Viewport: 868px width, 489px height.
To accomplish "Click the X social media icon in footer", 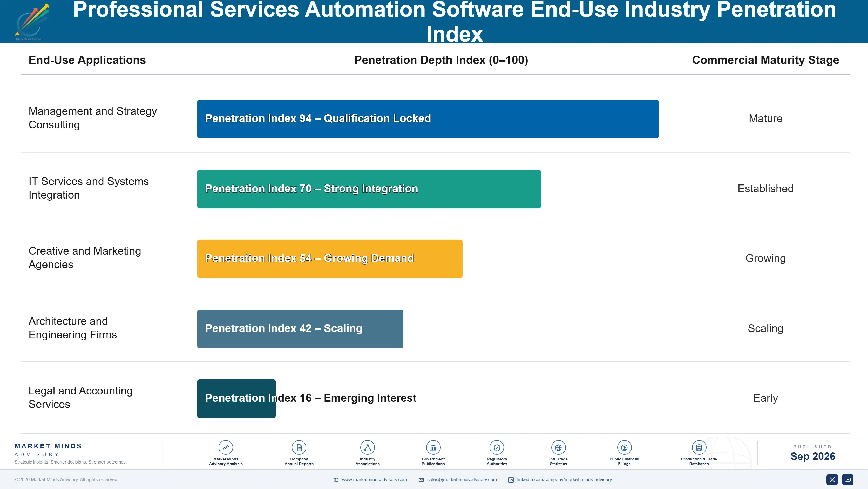I will point(832,480).
